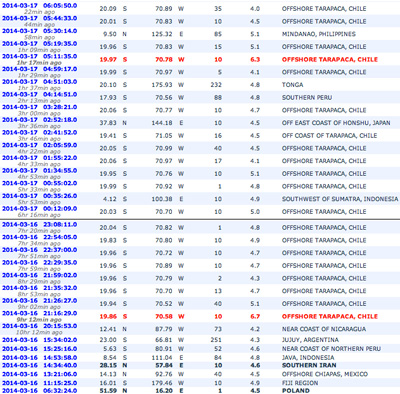
Task: Click latitude 37.83 in the Honshu row
Action: tap(108, 123)
